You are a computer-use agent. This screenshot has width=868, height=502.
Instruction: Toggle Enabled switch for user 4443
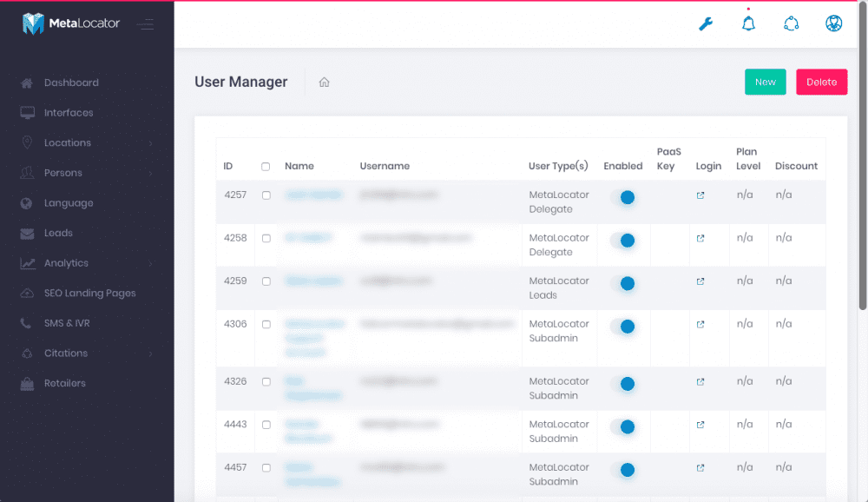(x=622, y=426)
